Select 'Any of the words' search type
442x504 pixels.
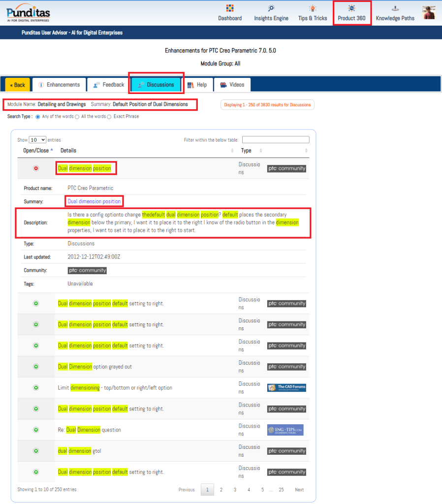pyautogui.click(x=38, y=117)
